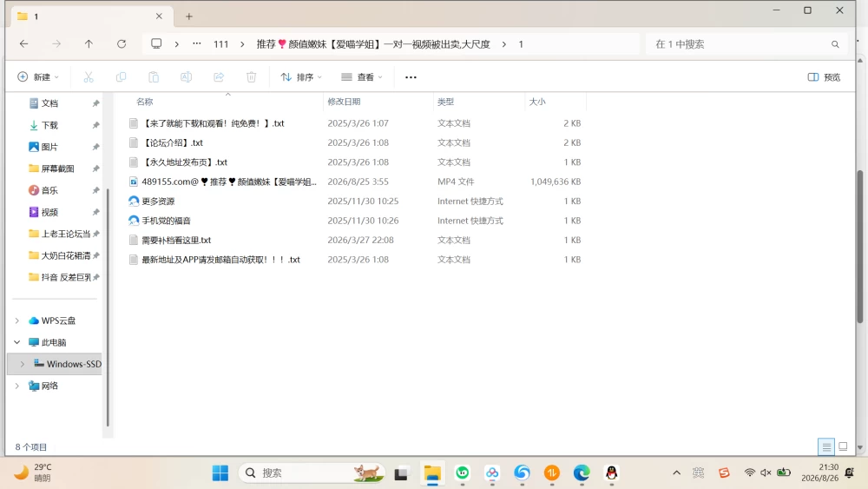The image size is (868, 489).
Task: Sort by 修改日期 column header
Action: pos(344,102)
